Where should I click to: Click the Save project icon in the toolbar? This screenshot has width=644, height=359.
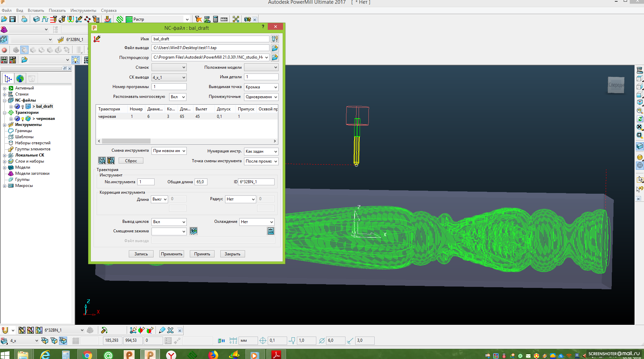click(13, 19)
